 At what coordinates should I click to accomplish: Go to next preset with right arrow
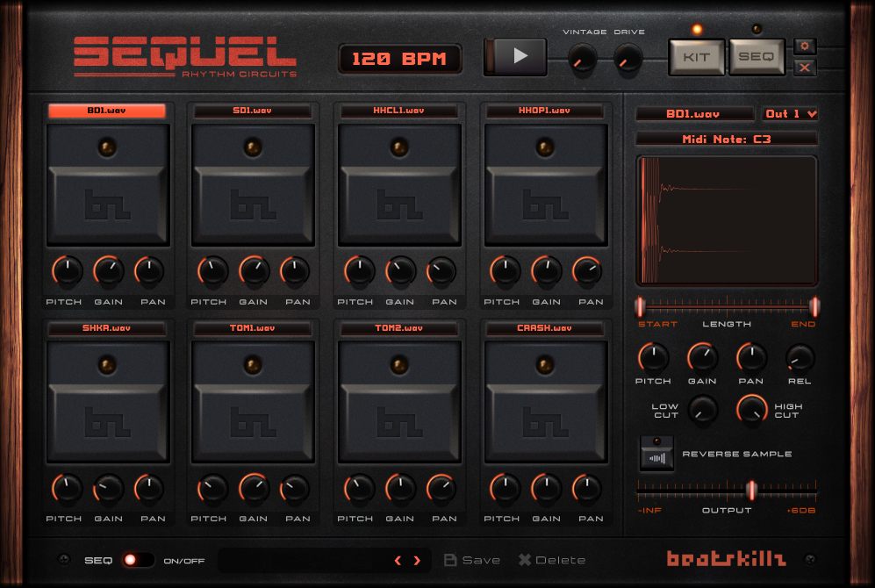point(417,560)
